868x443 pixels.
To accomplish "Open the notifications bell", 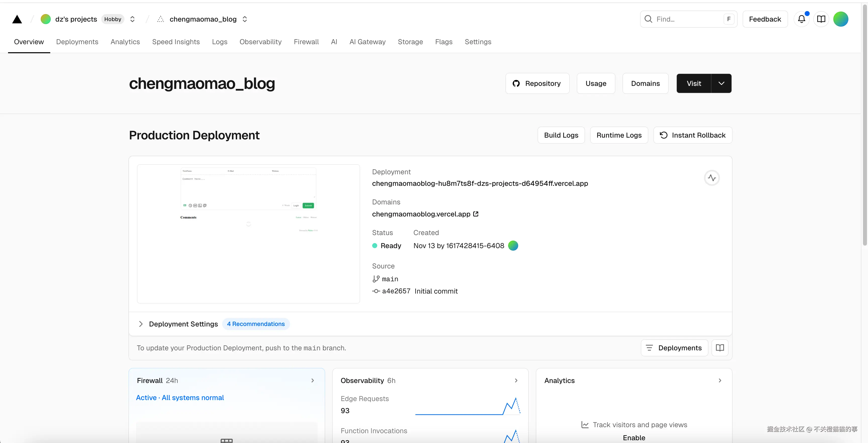I will point(802,19).
